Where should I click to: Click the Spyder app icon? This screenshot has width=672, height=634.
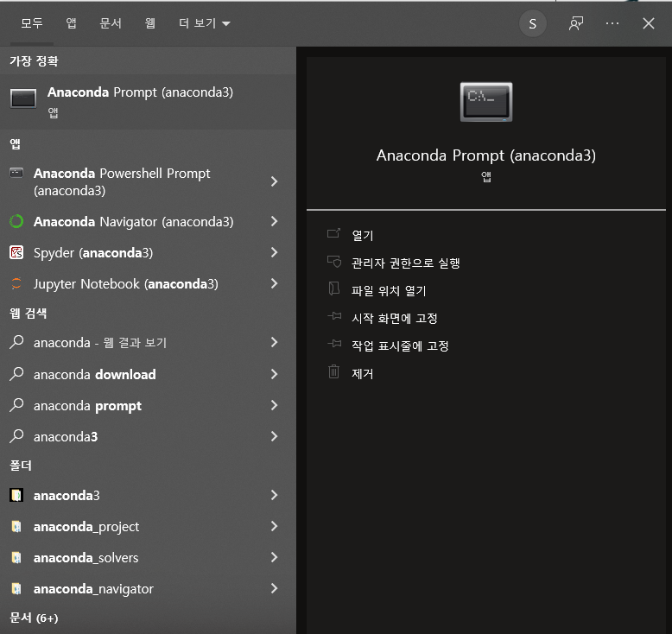coord(16,252)
